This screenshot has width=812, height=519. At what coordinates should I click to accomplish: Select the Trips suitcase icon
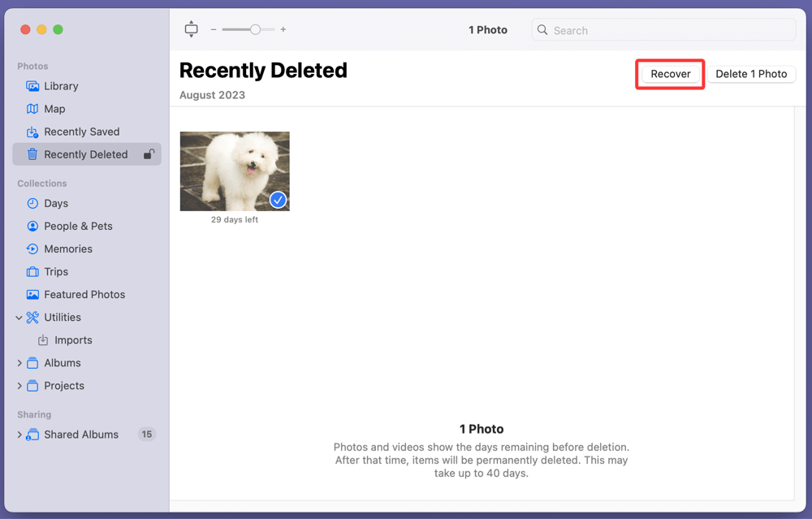[x=32, y=271]
